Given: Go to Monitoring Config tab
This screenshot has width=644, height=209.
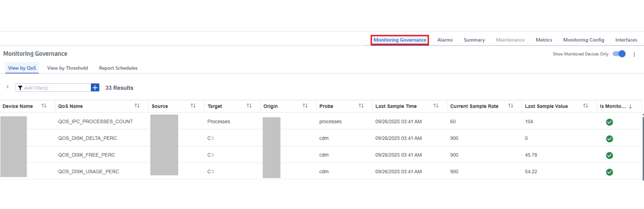Looking at the screenshot, I should [x=583, y=40].
